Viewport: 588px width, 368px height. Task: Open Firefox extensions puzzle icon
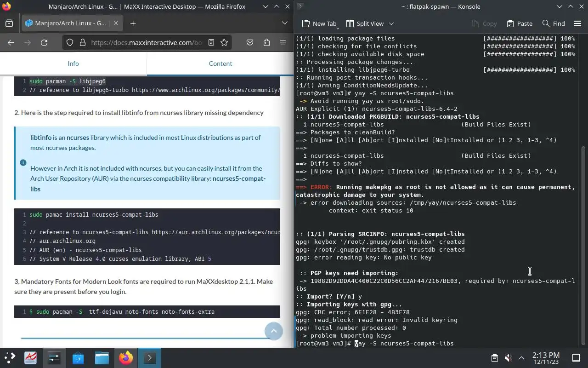click(266, 42)
